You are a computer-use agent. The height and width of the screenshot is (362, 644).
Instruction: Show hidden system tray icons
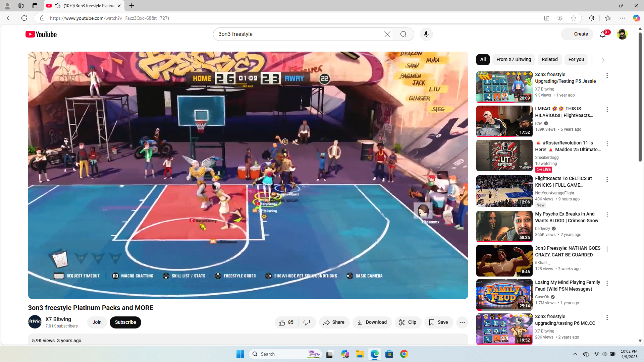coord(575,354)
